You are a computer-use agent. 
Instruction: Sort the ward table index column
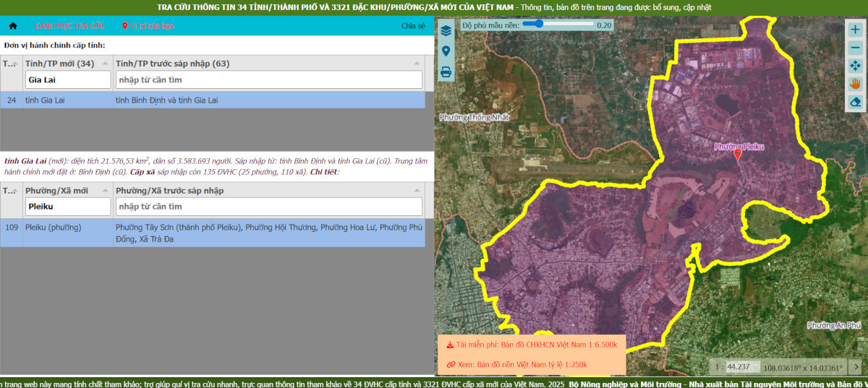[11, 191]
